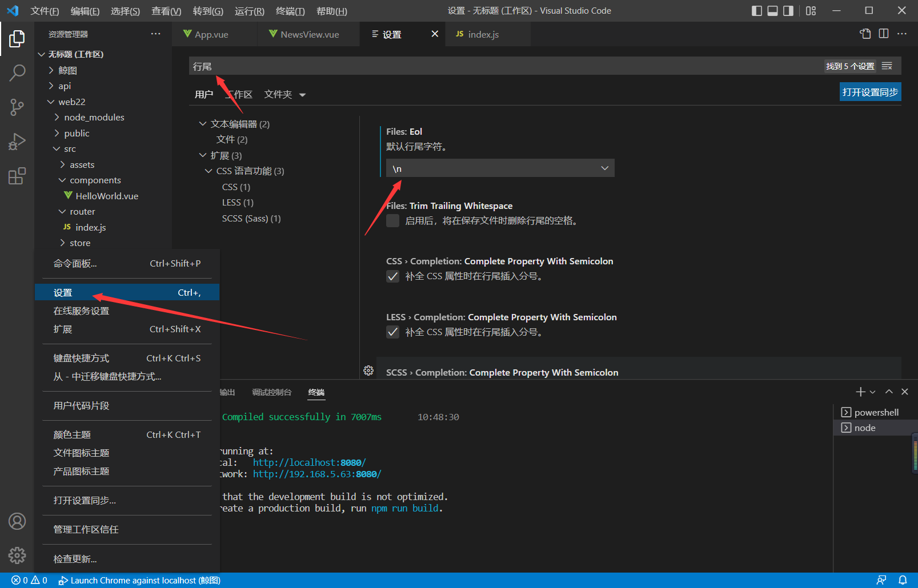Open the Search view icon
This screenshot has width=918, height=588.
click(17, 73)
